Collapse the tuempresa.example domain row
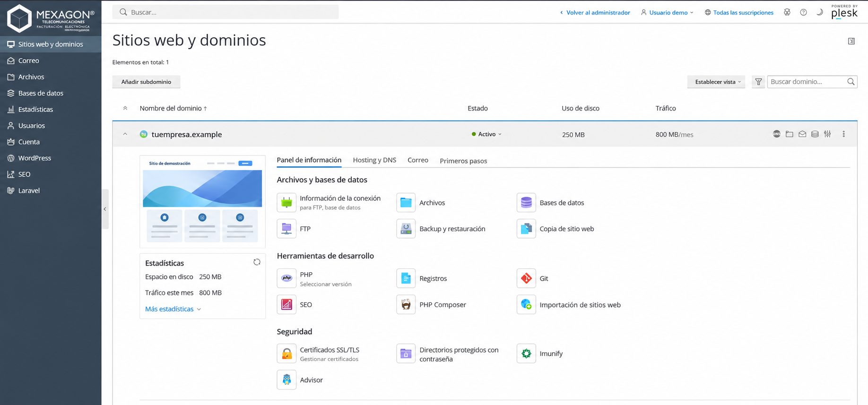 (x=125, y=134)
